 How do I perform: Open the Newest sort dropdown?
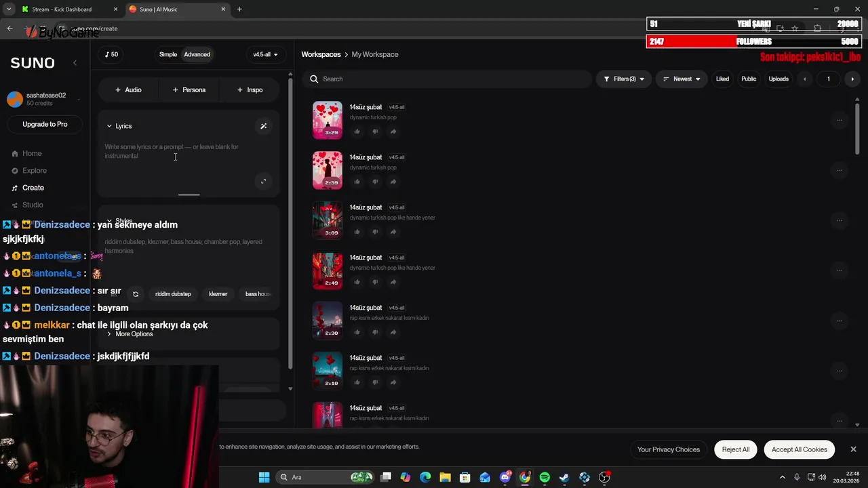(x=682, y=79)
